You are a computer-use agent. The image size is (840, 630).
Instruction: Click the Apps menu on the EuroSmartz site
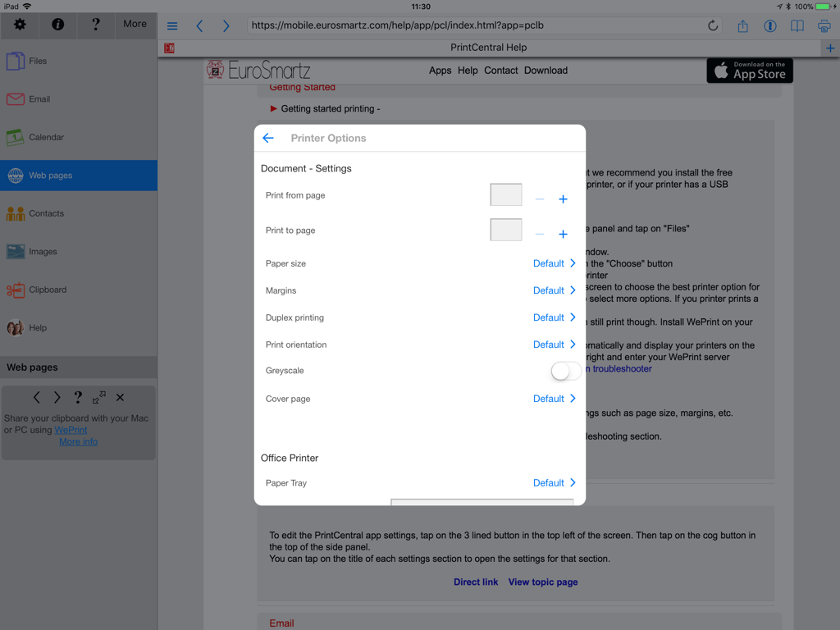441,71
